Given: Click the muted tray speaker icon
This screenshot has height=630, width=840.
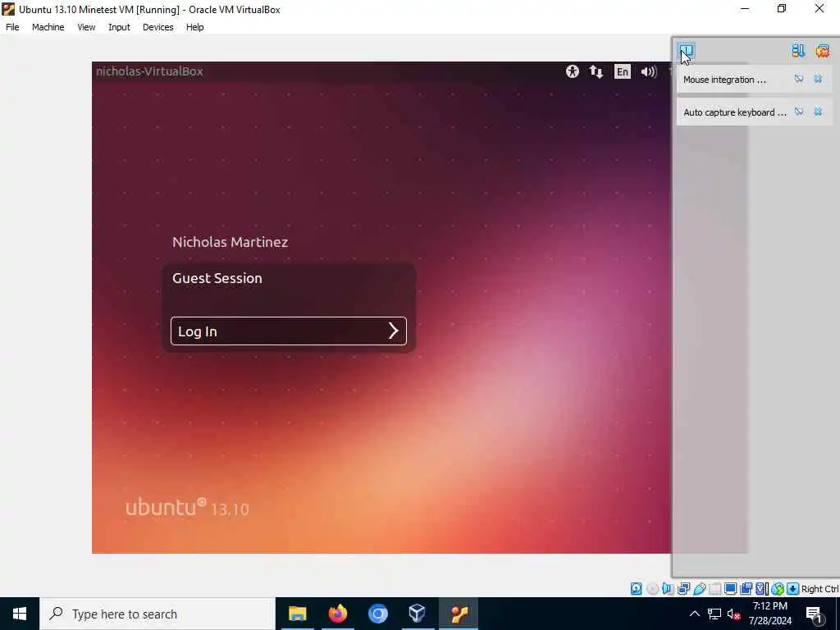Looking at the screenshot, I should click(x=733, y=614).
